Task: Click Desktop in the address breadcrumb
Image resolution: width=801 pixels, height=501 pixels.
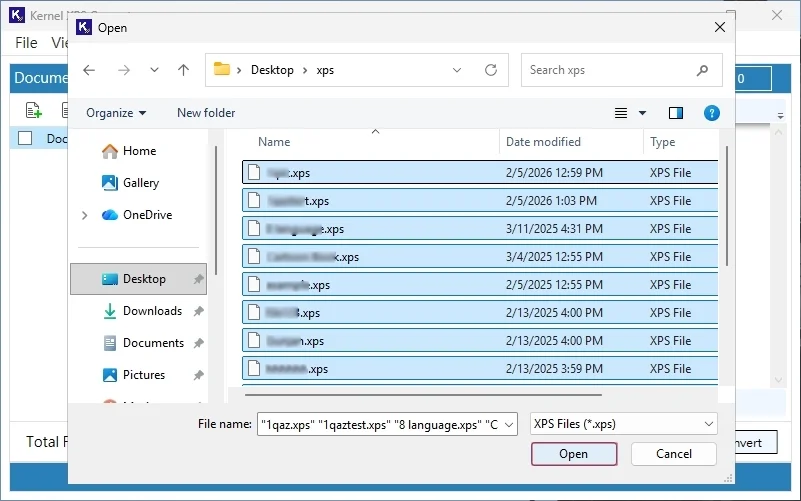Action: pos(272,70)
